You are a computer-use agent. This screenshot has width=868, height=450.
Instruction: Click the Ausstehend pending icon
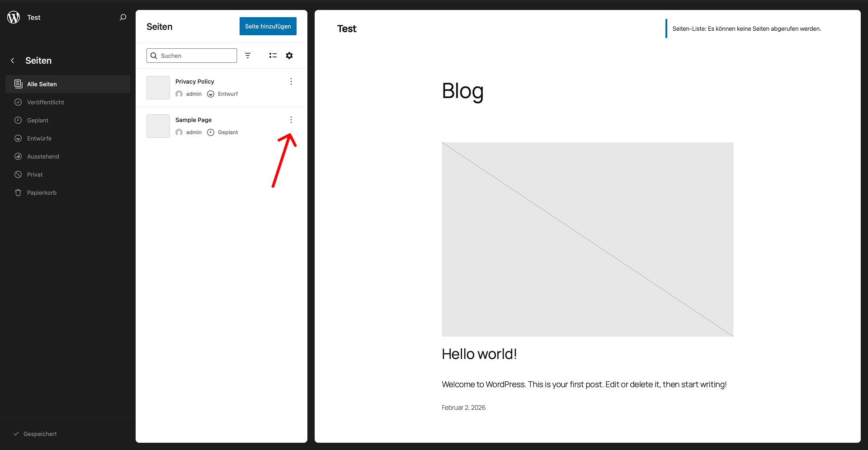point(18,156)
